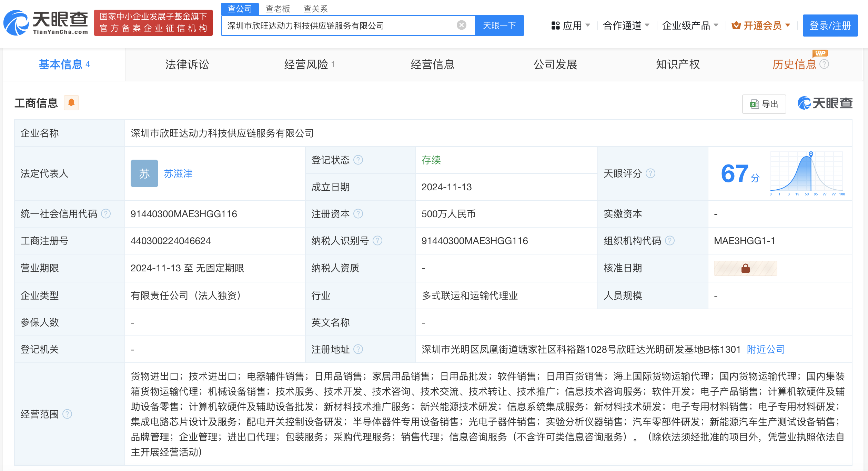Click the 500万人民币 registered capital value

pos(448,214)
